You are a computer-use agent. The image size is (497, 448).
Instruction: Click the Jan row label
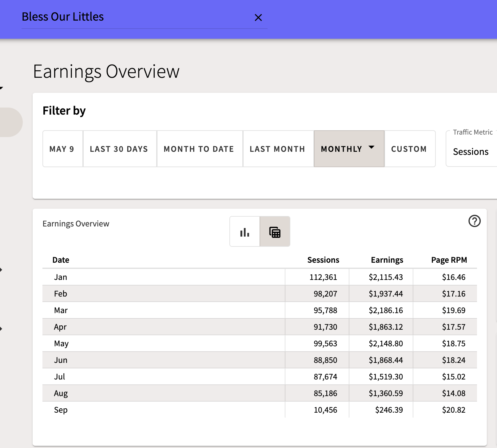tap(61, 277)
